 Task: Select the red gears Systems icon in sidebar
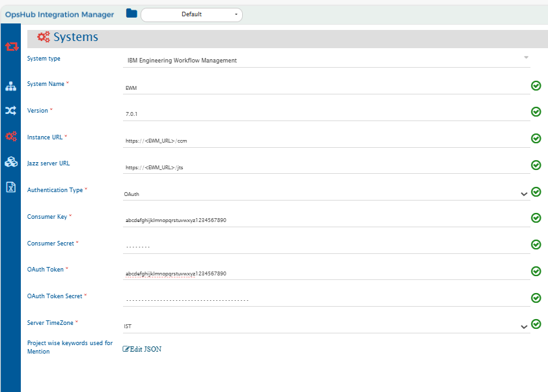pos(10,137)
